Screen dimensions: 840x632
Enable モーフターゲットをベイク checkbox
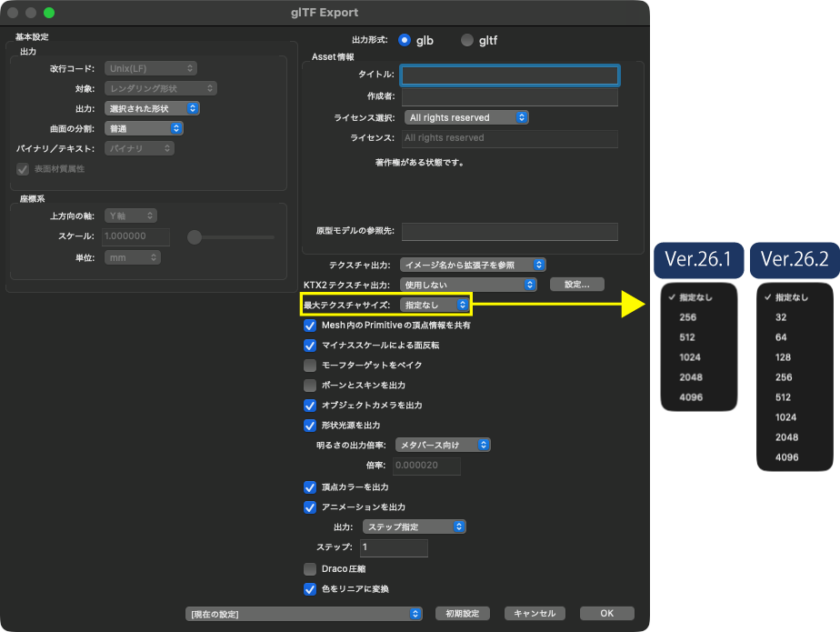point(310,365)
